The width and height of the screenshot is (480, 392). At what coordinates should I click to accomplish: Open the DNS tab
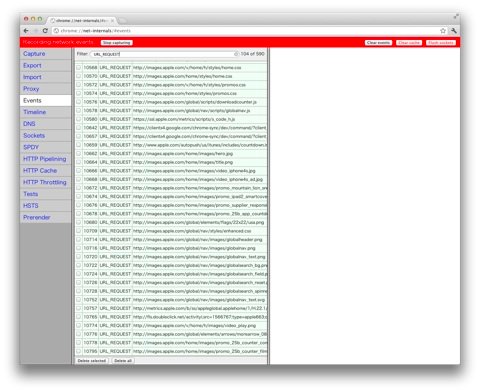click(x=45, y=124)
